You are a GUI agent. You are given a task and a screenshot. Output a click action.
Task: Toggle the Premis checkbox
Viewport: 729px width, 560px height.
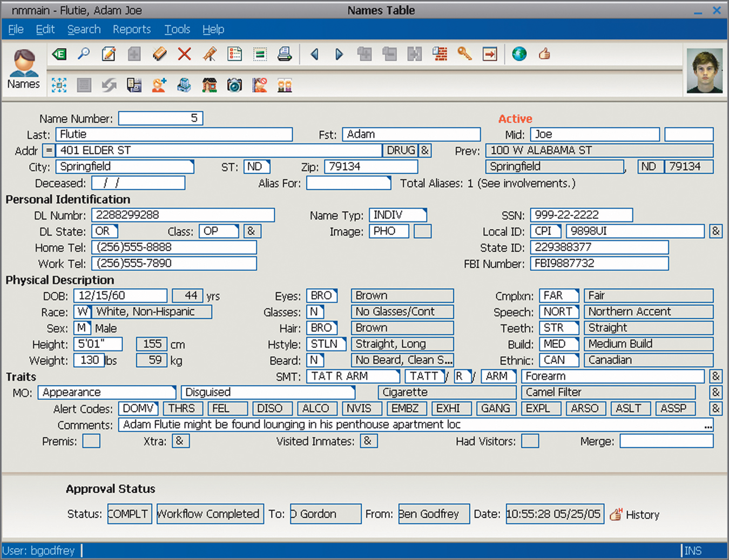tap(91, 441)
